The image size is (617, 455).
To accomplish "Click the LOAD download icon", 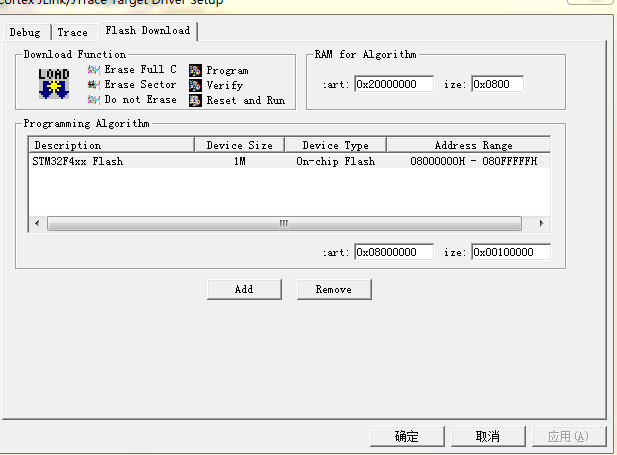I will point(54,83).
